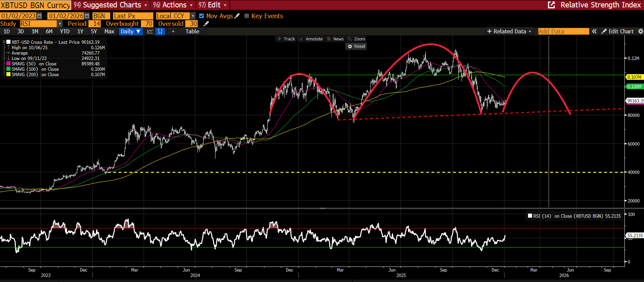Screen dimensions: 644x282
Task: Open the Actions menu
Action: pos(173,5)
